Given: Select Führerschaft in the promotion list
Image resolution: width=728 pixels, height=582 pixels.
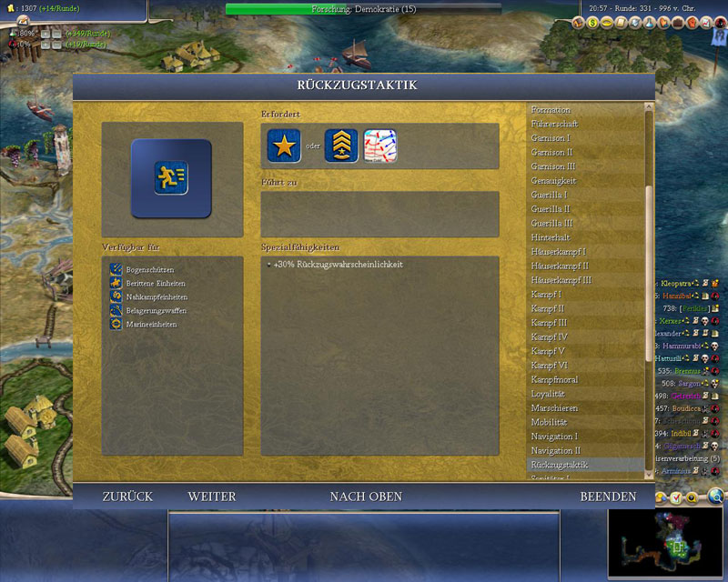Looking at the screenshot, I should tap(585, 124).
